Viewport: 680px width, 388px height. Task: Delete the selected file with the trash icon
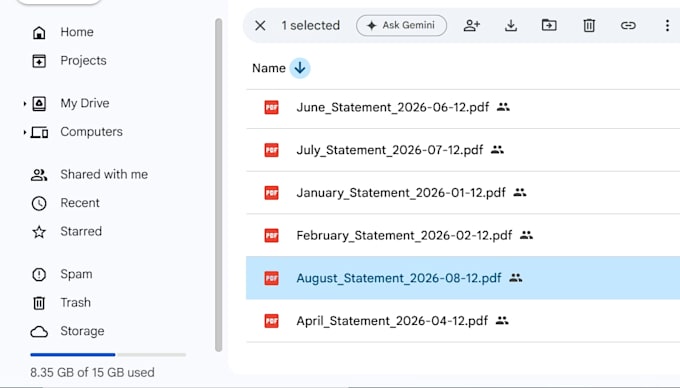pyautogui.click(x=589, y=26)
